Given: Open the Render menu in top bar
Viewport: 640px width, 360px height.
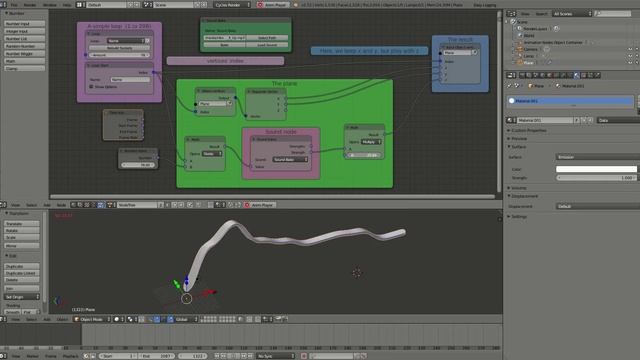Looking at the screenshot, I should [x=29, y=5].
